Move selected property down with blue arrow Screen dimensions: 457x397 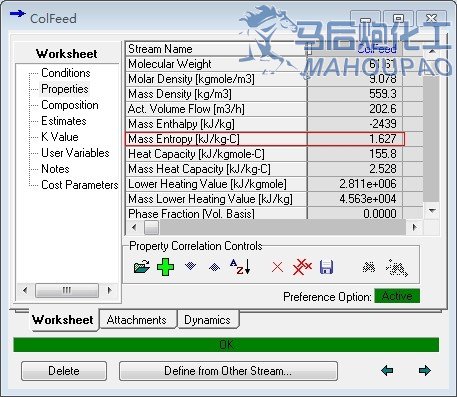(190, 266)
